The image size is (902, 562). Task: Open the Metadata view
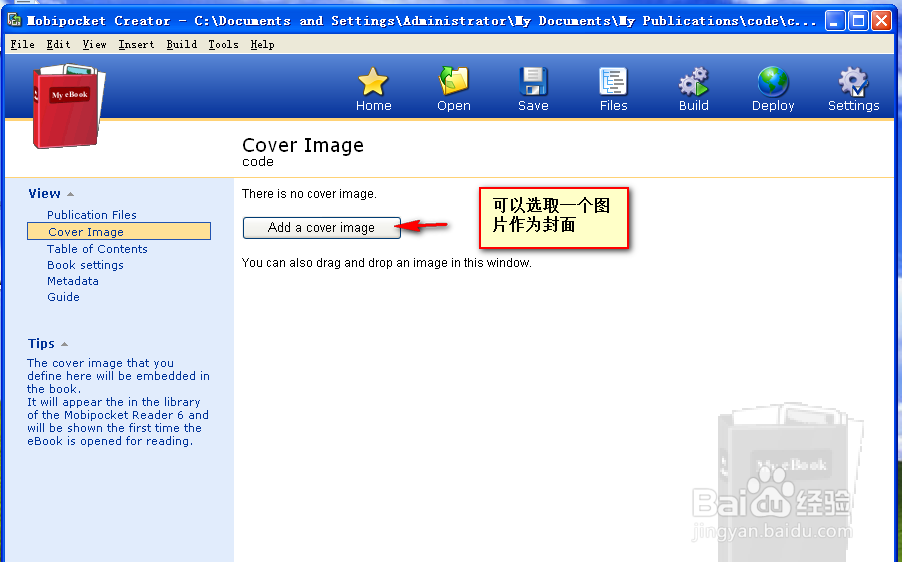click(72, 281)
